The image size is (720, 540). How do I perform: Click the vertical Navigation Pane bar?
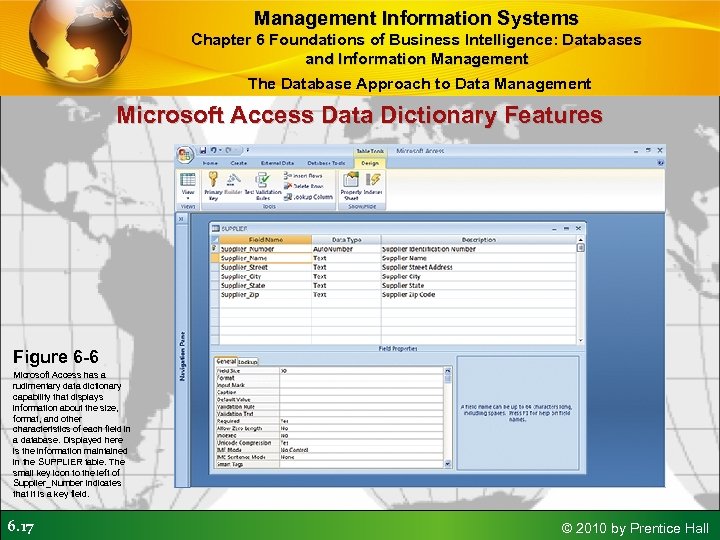(x=182, y=356)
